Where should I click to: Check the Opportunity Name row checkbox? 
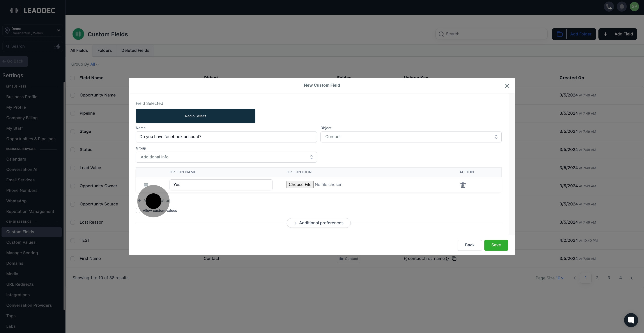(73, 95)
